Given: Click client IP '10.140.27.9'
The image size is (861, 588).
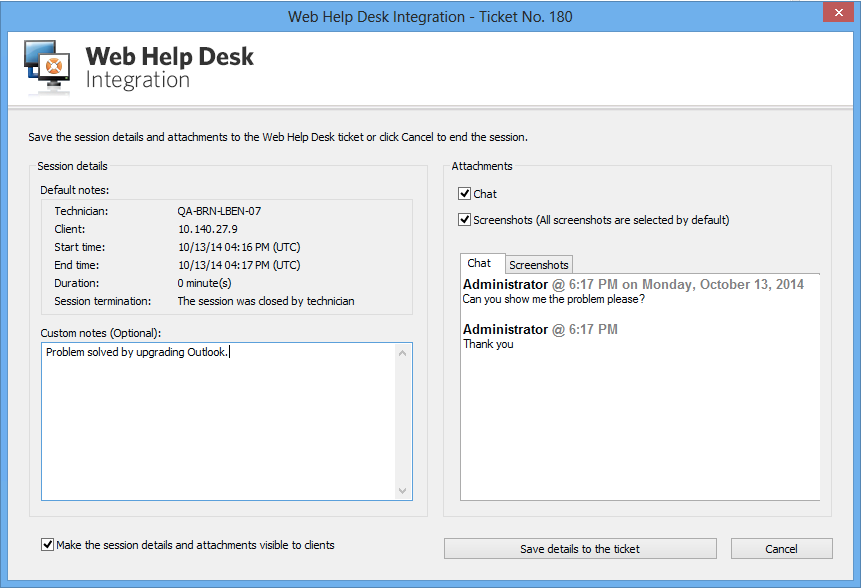Looking at the screenshot, I should [208, 229].
